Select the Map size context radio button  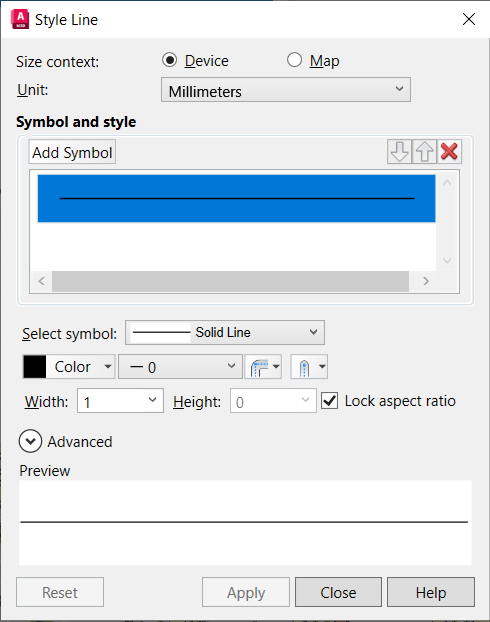(294, 60)
